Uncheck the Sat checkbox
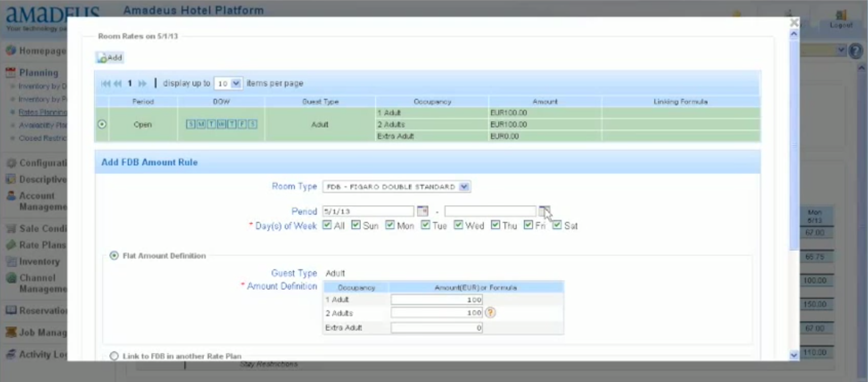The width and height of the screenshot is (868, 382). coord(557,225)
